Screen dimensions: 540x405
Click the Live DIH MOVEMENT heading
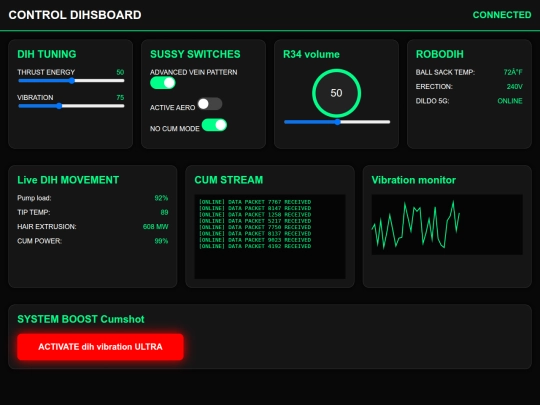68,180
